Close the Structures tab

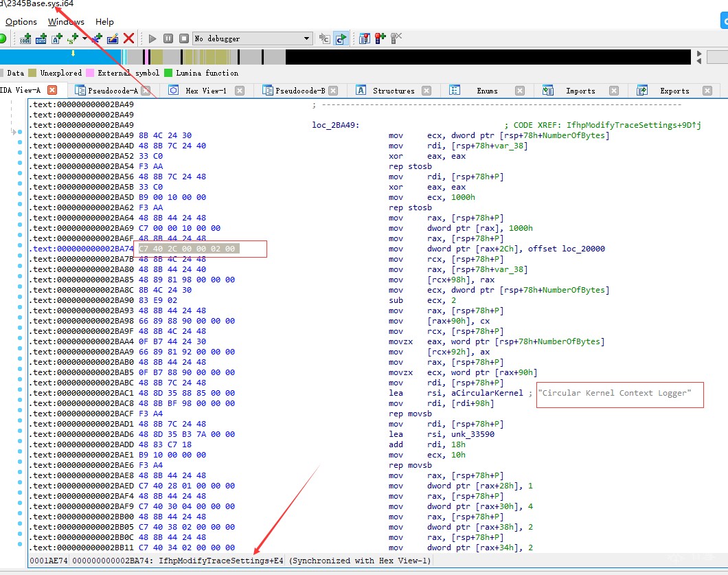point(426,91)
